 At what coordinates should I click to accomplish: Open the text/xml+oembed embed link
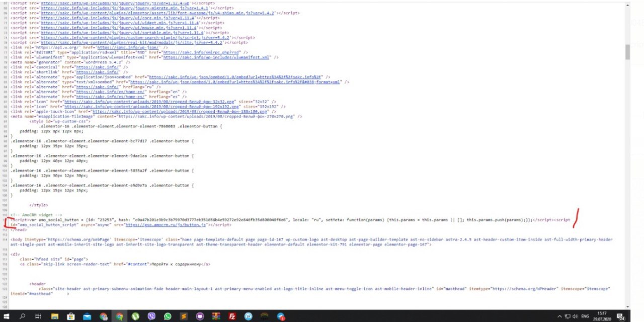[235, 82]
